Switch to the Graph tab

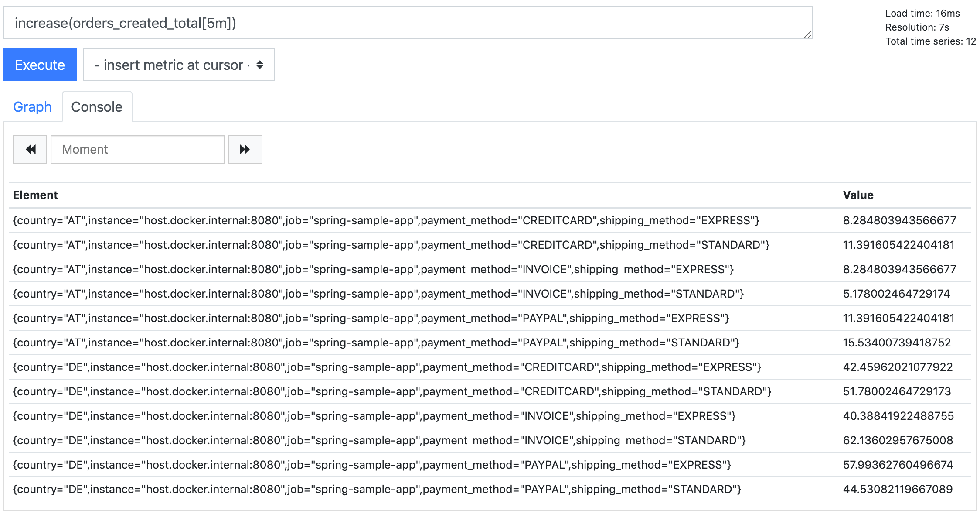(32, 106)
